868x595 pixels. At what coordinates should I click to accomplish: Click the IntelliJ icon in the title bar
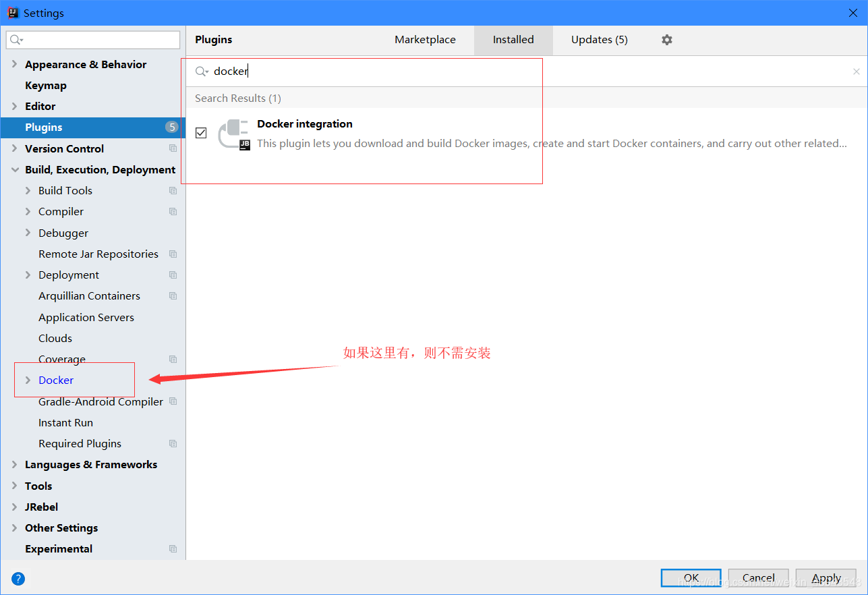tap(13, 13)
